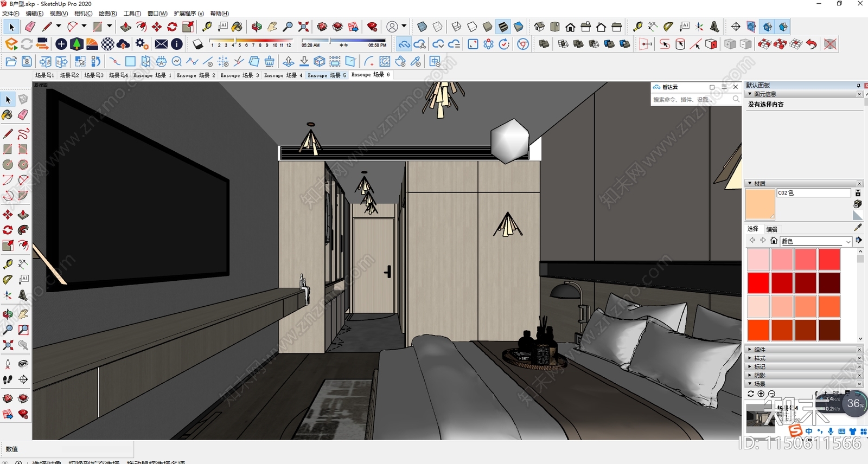
Task: Select the 3D Text tool in top toolbar
Action: coord(715,27)
